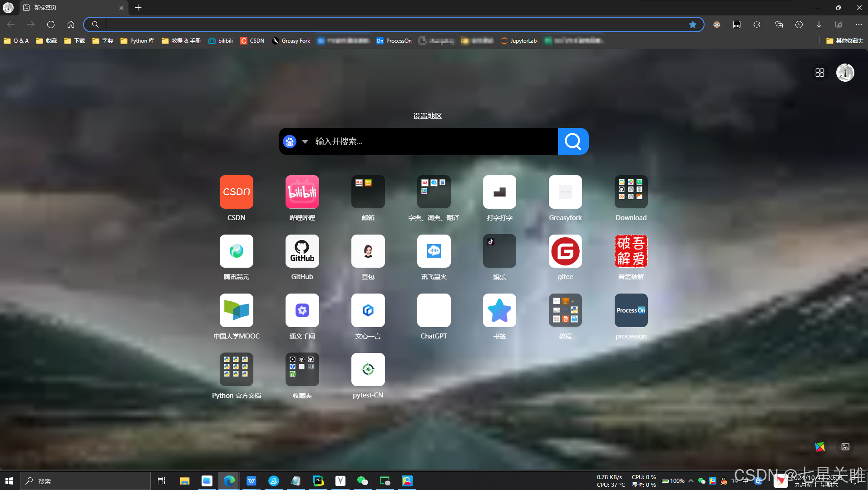Image resolution: width=868 pixels, height=490 pixels.
Task: Open the extensions puzzle icon
Action: [757, 24]
